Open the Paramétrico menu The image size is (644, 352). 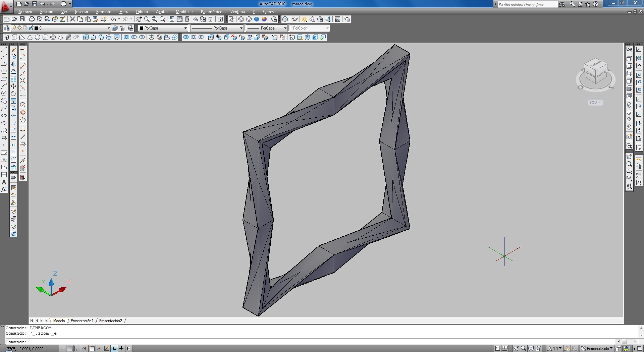tap(211, 12)
